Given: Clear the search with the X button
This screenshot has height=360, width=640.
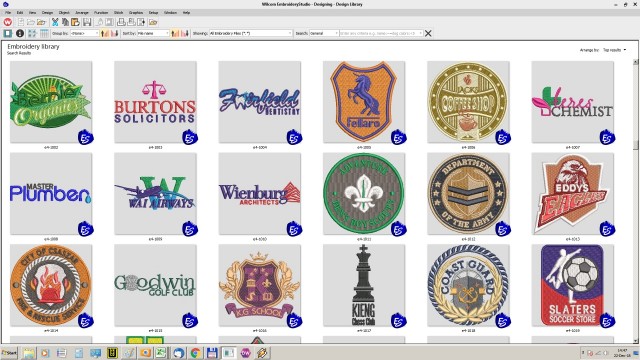Looking at the screenshot, I should point(428,33).
